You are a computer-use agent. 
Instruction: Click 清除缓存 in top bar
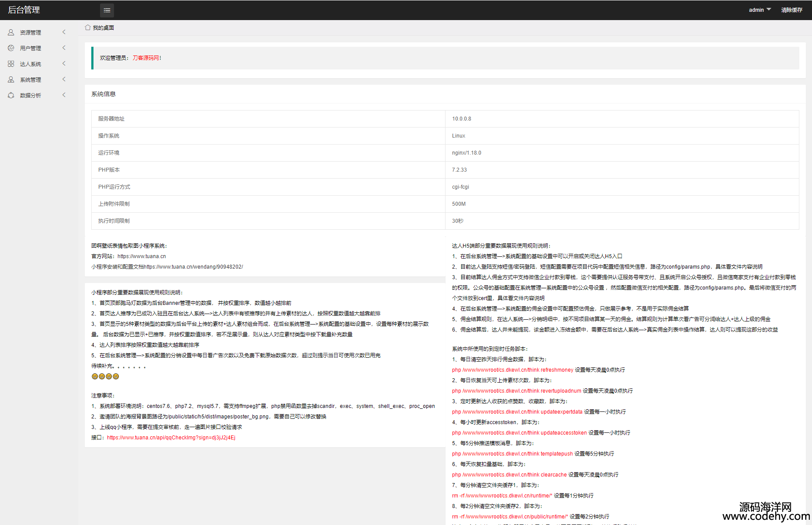tap(791, 10)
